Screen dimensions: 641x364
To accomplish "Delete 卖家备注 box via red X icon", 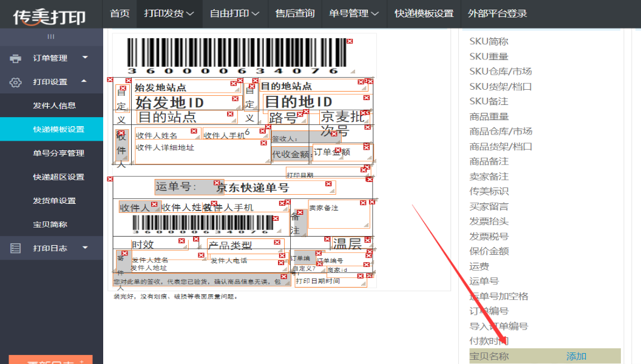I will pyautogui.click(x=362, y=201).
